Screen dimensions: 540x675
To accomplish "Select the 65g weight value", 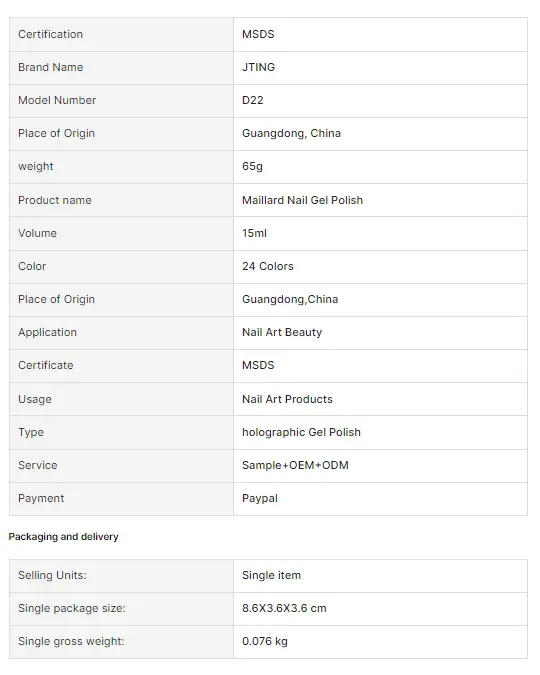I will click(252, 167).
